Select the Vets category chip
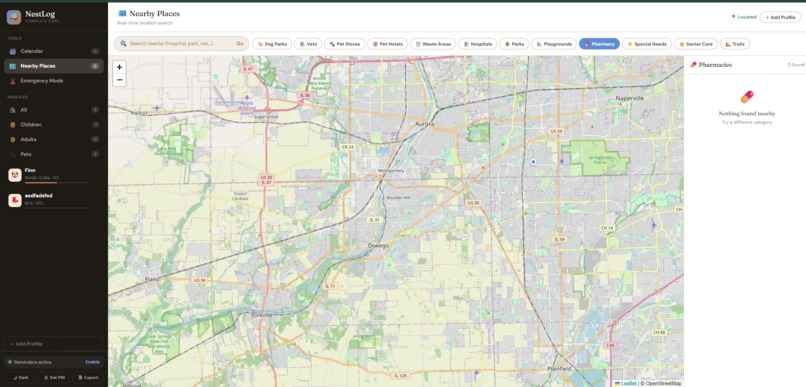This screenshot has width=806, height=387. tap(308, 44)
